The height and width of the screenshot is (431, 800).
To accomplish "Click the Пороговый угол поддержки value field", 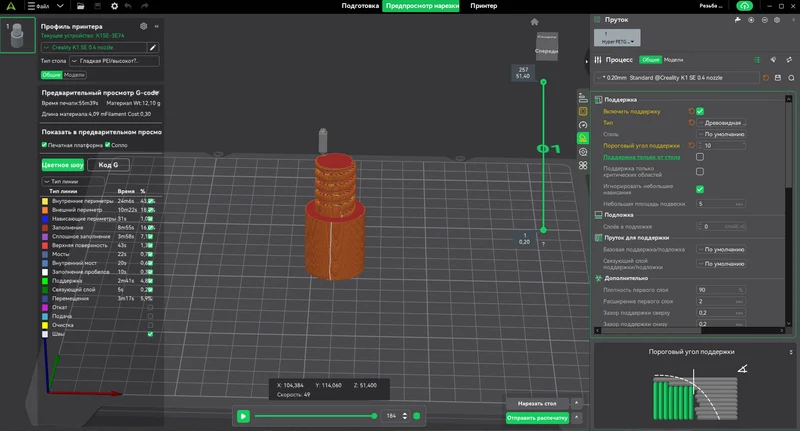I will pos(721,145).
